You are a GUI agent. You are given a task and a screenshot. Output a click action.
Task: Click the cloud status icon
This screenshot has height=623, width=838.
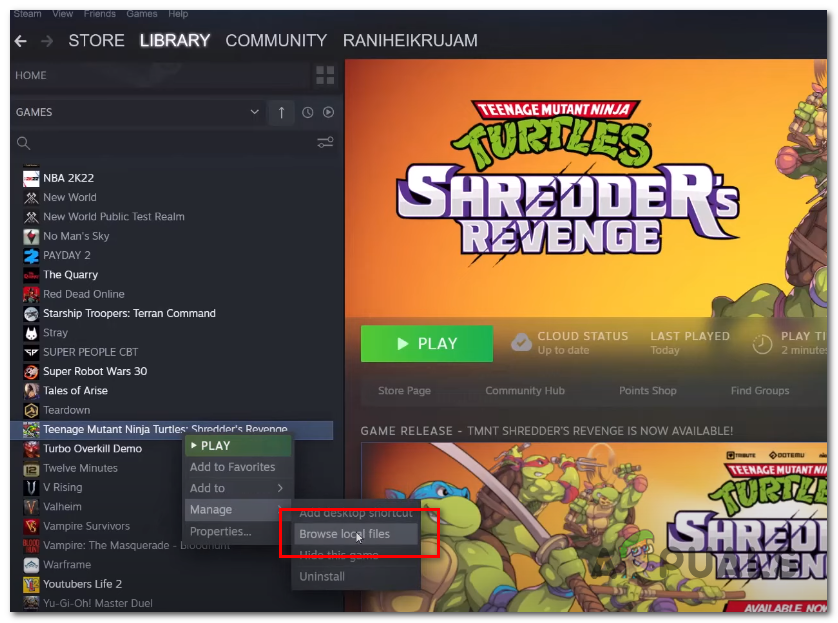pos(521,342)
